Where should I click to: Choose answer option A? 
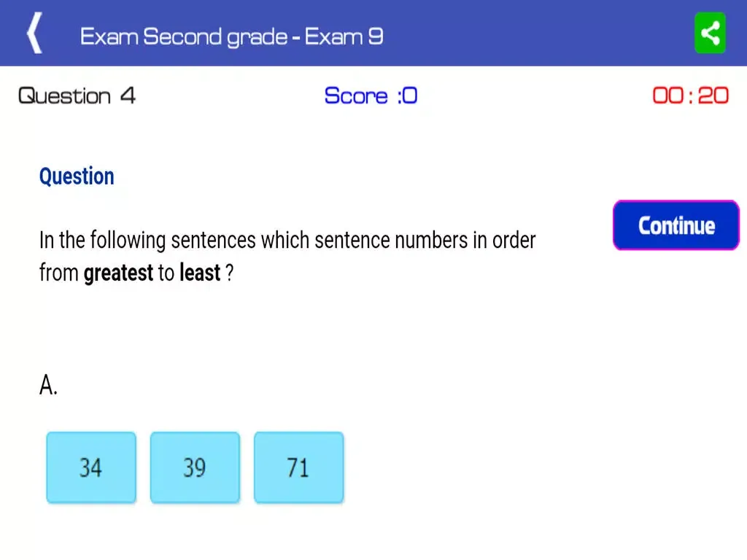point(47,385)
